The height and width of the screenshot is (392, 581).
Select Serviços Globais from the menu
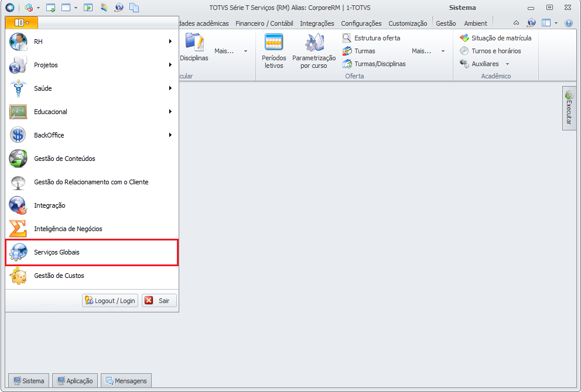[92, 252]
